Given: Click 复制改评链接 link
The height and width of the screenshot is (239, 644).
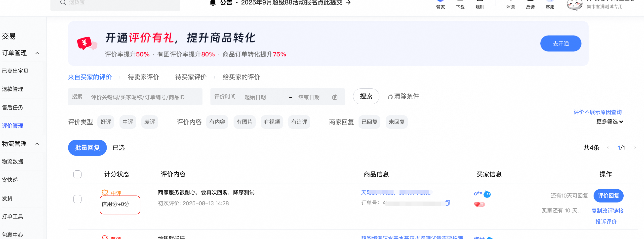Looking at the screenshot, I should 607,211.
